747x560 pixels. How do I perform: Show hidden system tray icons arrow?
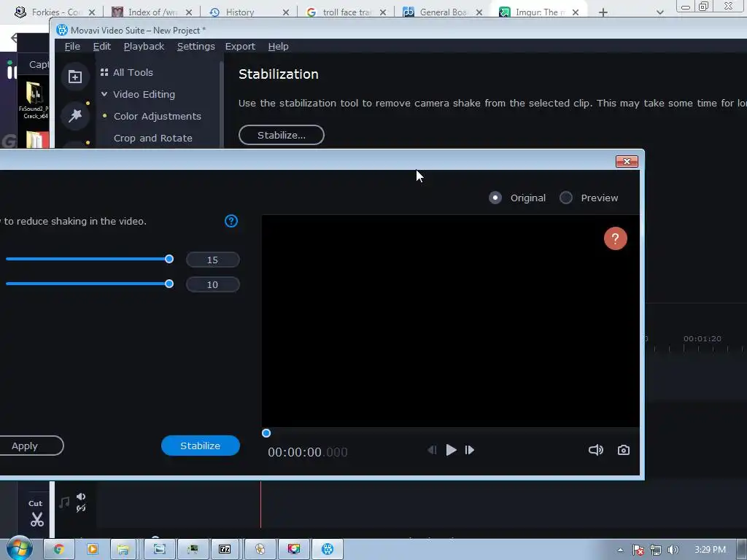620,550
